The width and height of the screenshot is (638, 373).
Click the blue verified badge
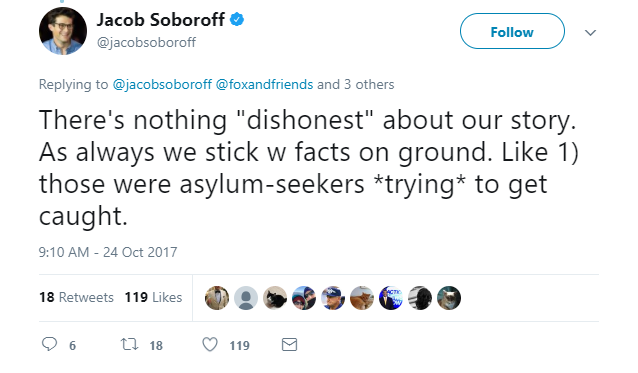click(x=237, y=19)
